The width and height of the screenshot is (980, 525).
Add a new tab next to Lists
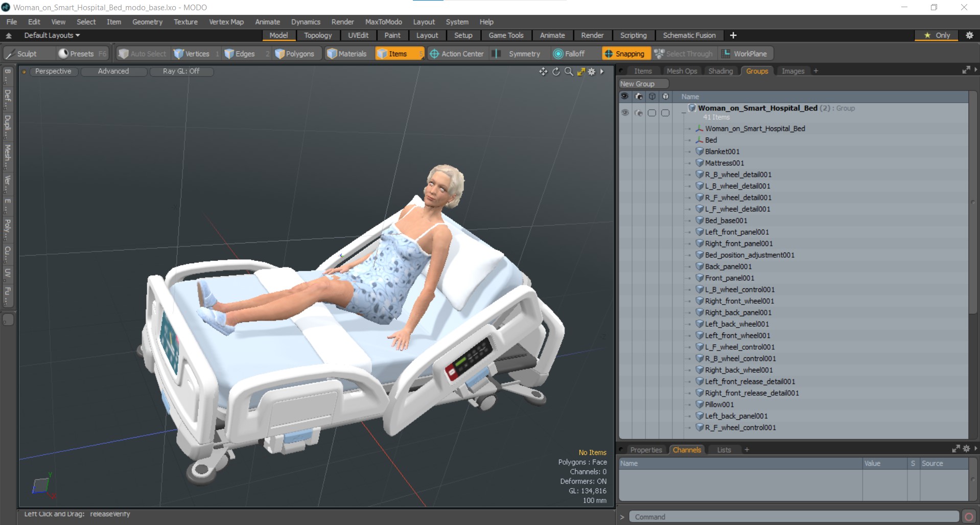(x=746, y=450)
